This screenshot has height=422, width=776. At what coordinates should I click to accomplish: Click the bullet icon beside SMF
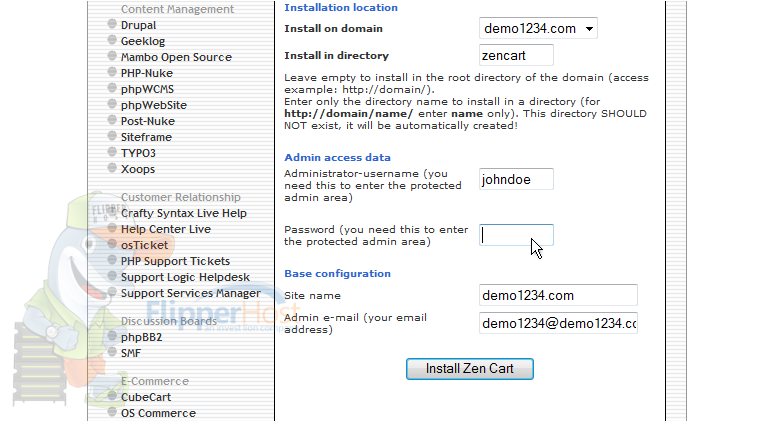[x=112, y=352]
